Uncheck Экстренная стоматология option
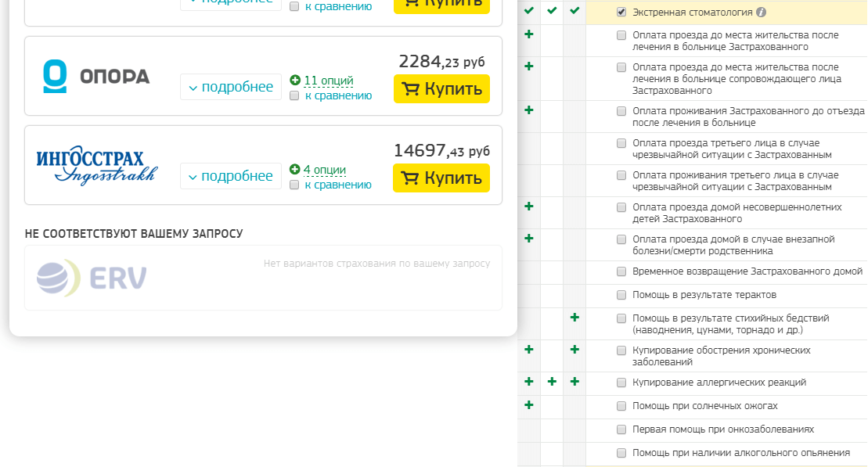The image size is (868, 467). 621,13
